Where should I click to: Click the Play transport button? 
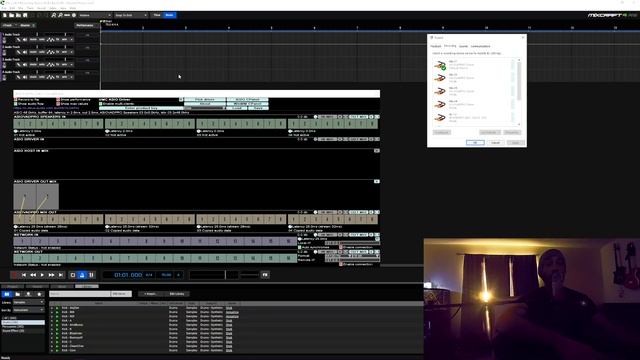(x=42, y=275)
